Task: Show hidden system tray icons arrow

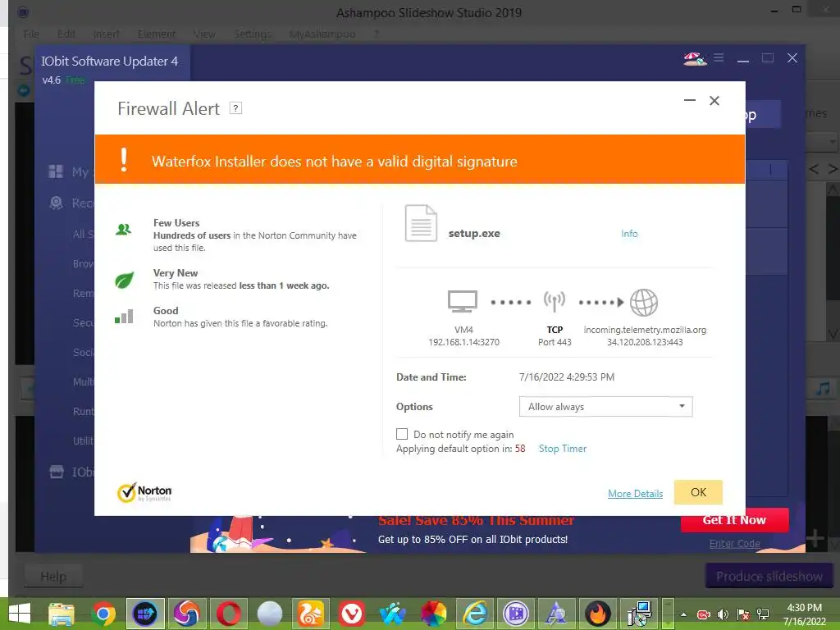Action: (683, 614)
